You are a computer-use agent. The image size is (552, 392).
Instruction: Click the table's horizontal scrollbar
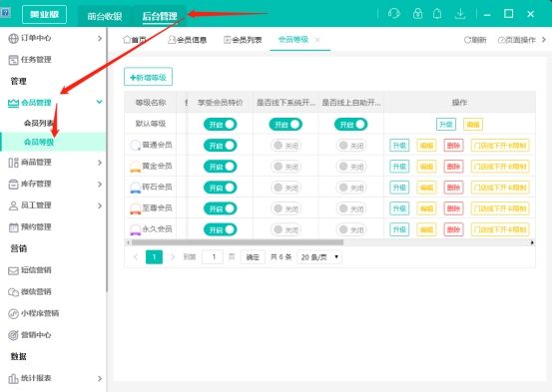tap(238, 242)
